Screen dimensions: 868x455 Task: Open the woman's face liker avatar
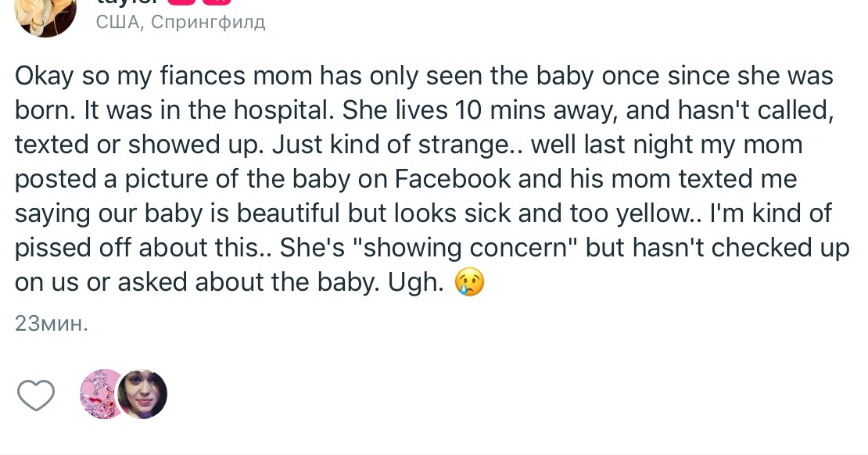[142, 394]
